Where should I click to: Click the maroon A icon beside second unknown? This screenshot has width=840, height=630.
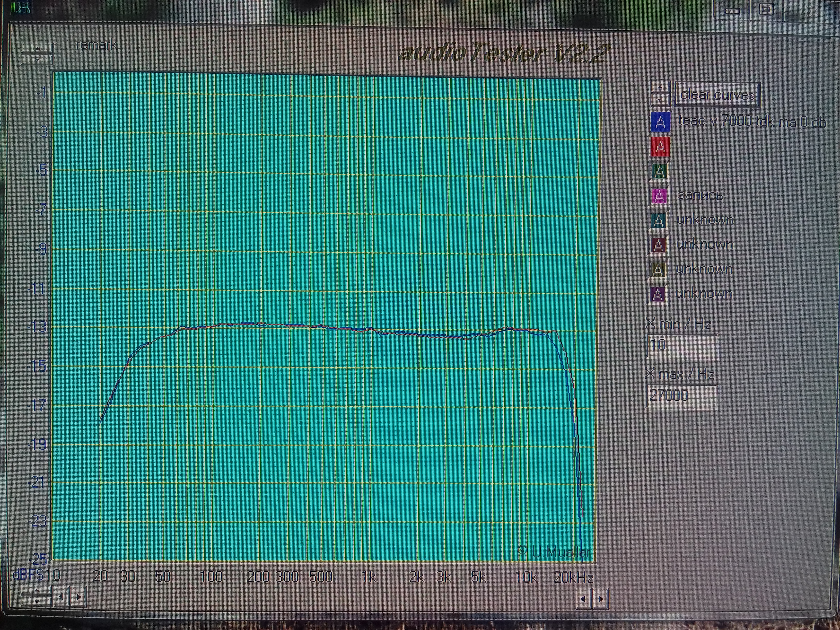pyautogui.click(x=659, y=245)
